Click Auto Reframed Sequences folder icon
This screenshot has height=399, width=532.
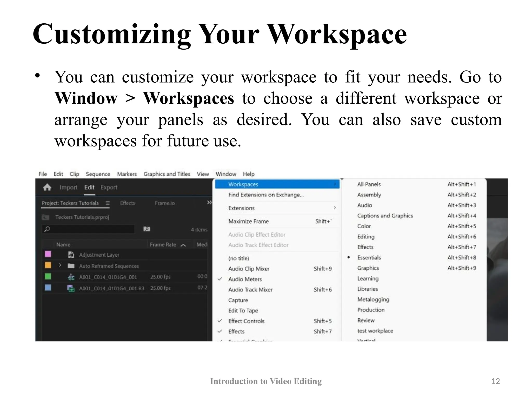coord(71,266)
